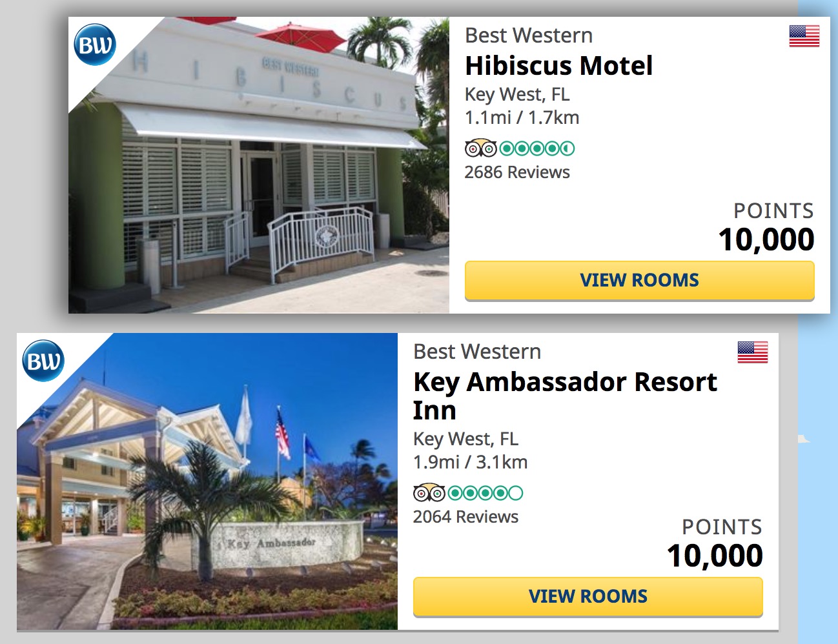Click the 1.1mi / 1.7km distance text
Screen dimensions: 838x644
[522, 117]
